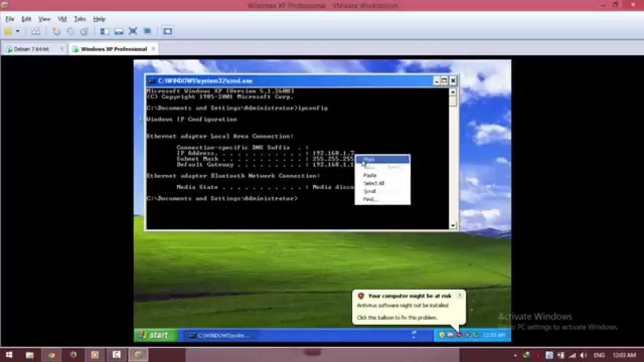Image resolution: width=644 pixels, height=362 pixels.
Task: Click the host volume speaker tray icon
Action: [584, 355]
